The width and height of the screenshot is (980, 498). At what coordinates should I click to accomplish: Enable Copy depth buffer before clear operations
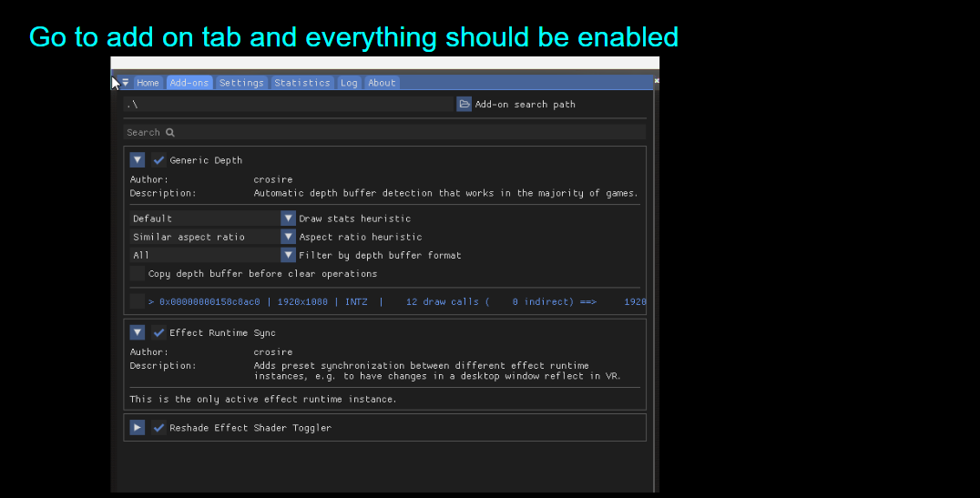[x=138, y=274]
